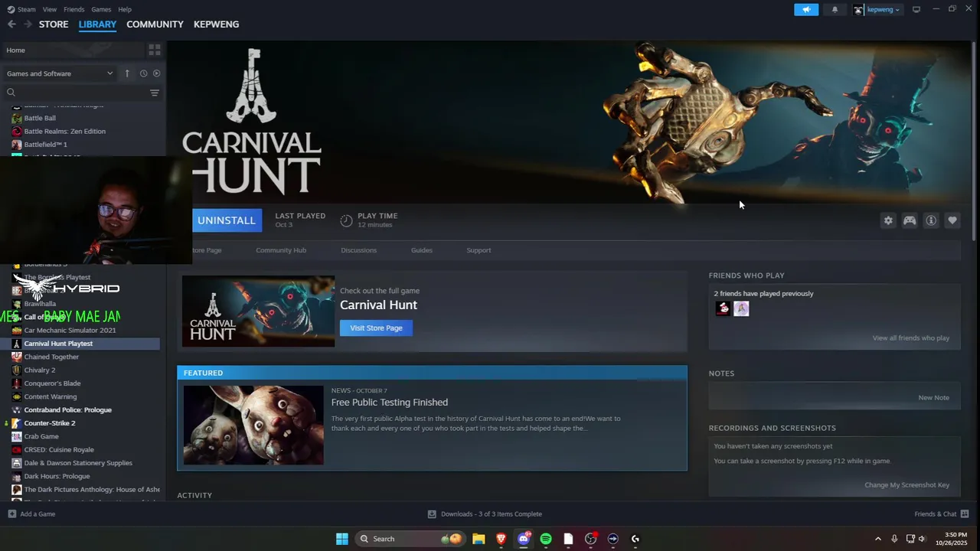Screen dimensions: 980x551
Task: Switch to the COMMUNITY tab
Action: 155,24
